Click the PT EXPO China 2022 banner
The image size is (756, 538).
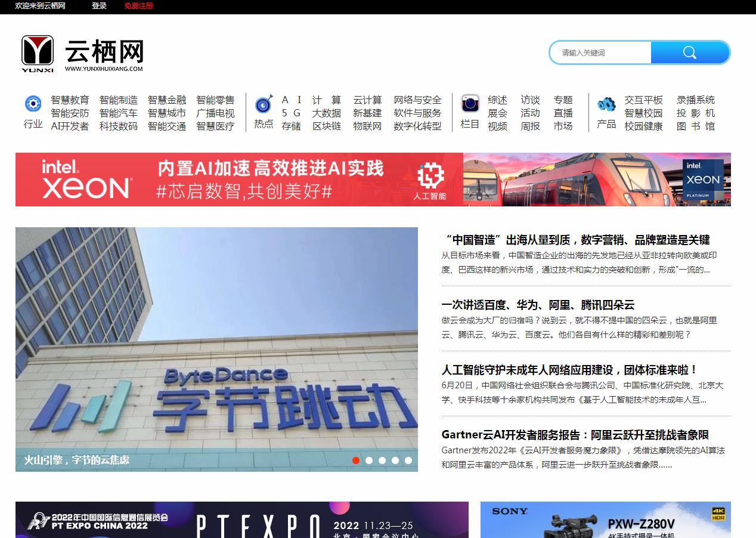point(242,520)
